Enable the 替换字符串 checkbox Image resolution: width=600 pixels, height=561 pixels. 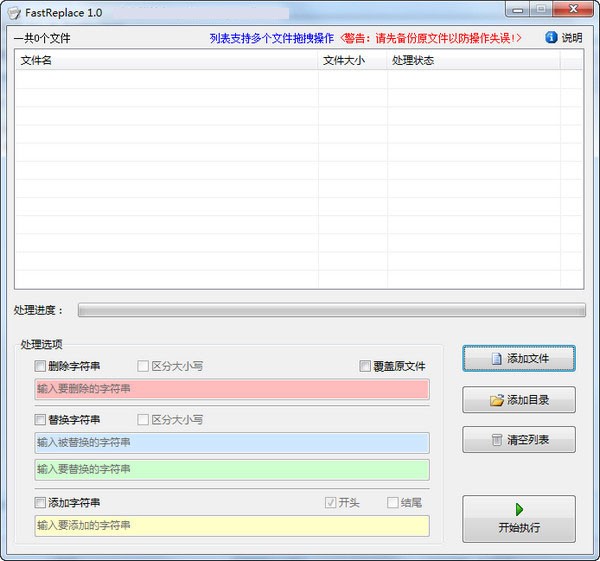point(40,419)
